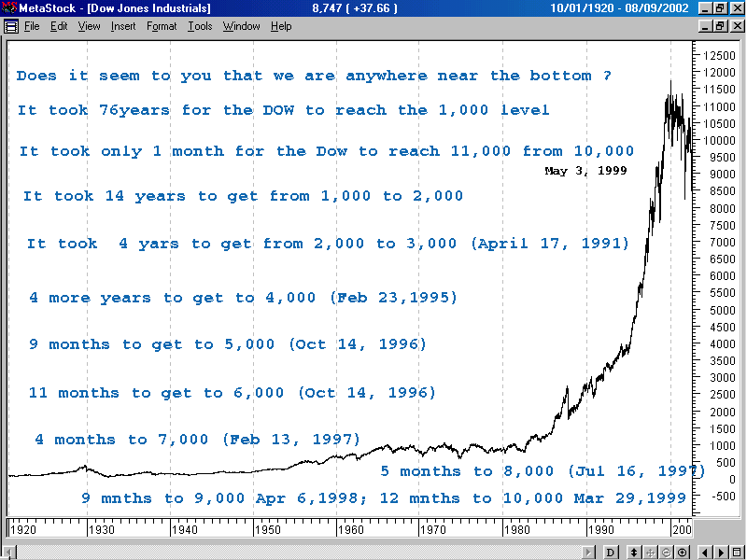Screen dimensions: 747x560
Task: Click the 12500 value on price axis
Action: (719, 56)
